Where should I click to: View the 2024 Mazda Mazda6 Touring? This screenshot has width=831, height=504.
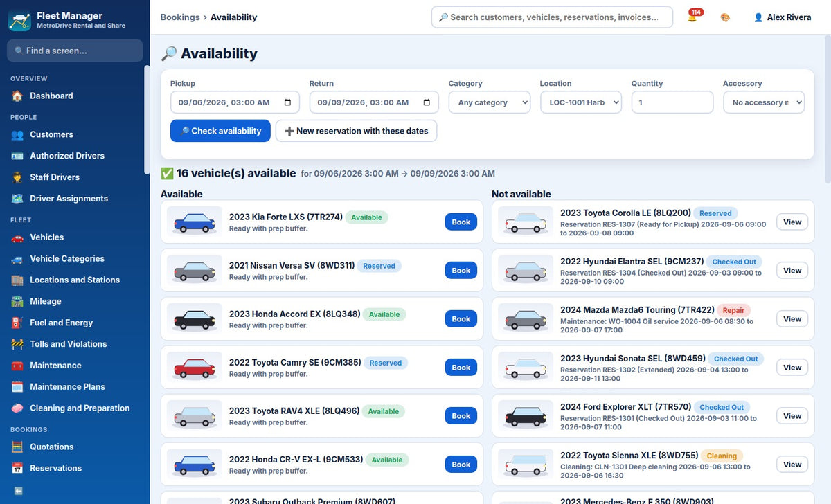click(x=792, y=319)
